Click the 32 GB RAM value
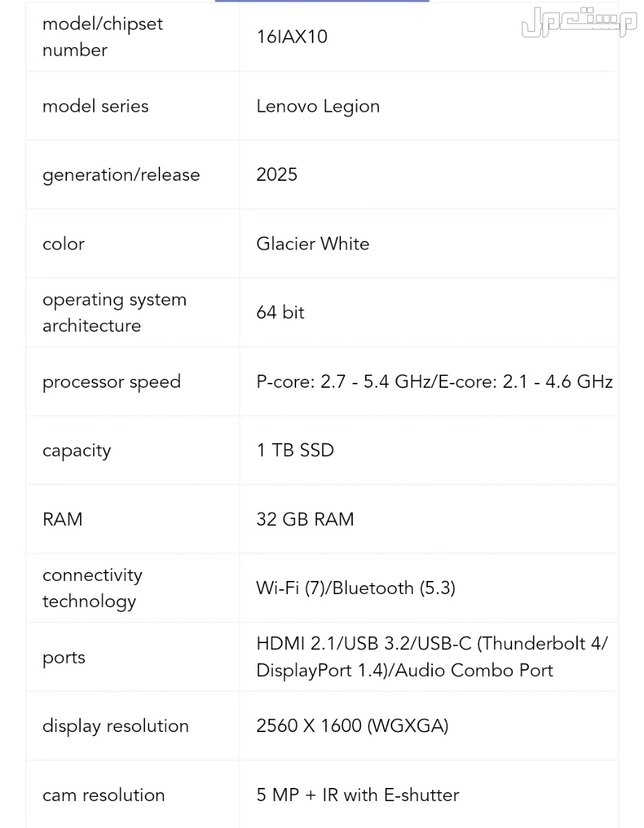Viewport: 644px width, 828px height. click(x=304, y=520)
